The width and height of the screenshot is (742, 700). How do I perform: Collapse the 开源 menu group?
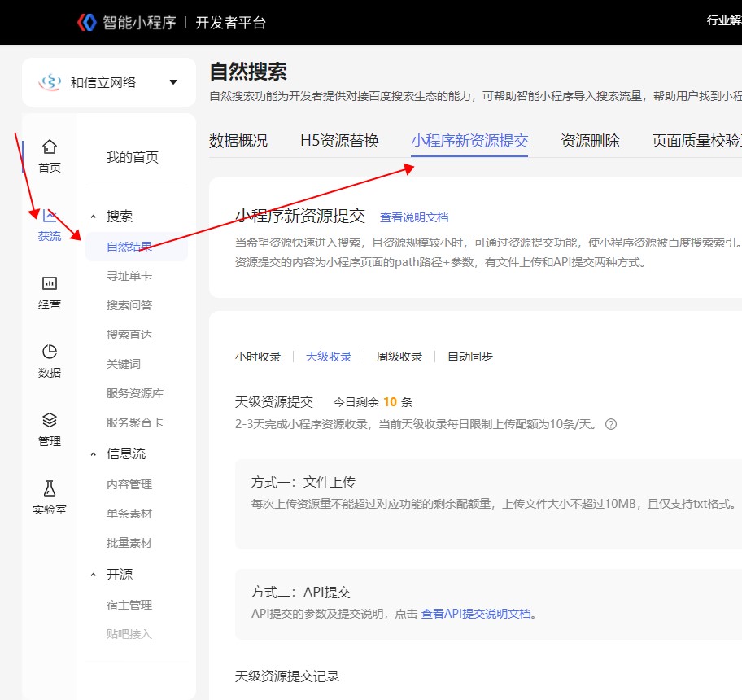pos(94,575)
